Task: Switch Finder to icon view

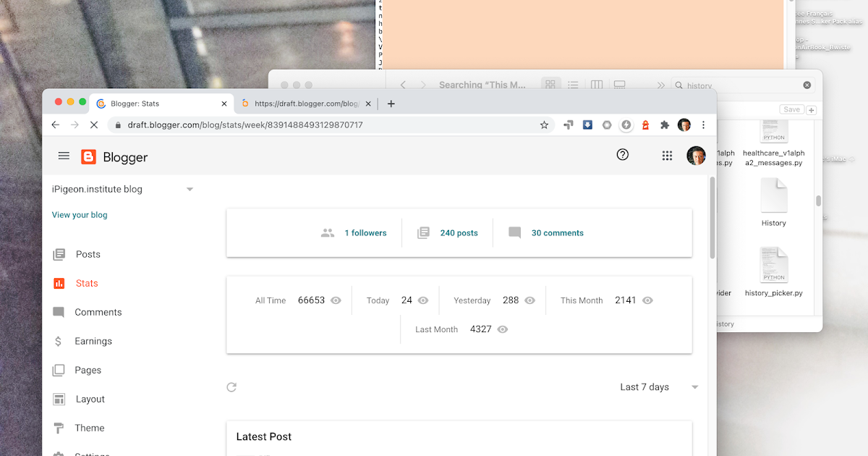Action: coord(550,85)
